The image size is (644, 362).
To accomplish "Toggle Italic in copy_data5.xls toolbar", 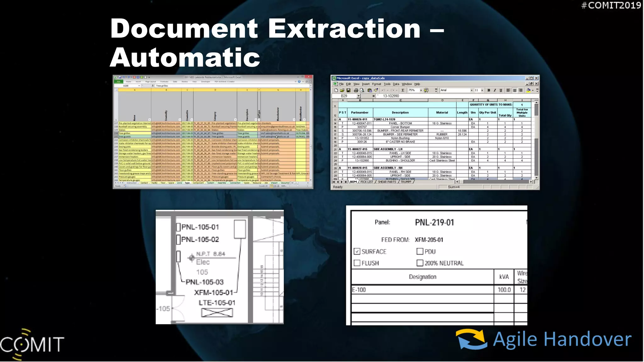I will (495, 90).
